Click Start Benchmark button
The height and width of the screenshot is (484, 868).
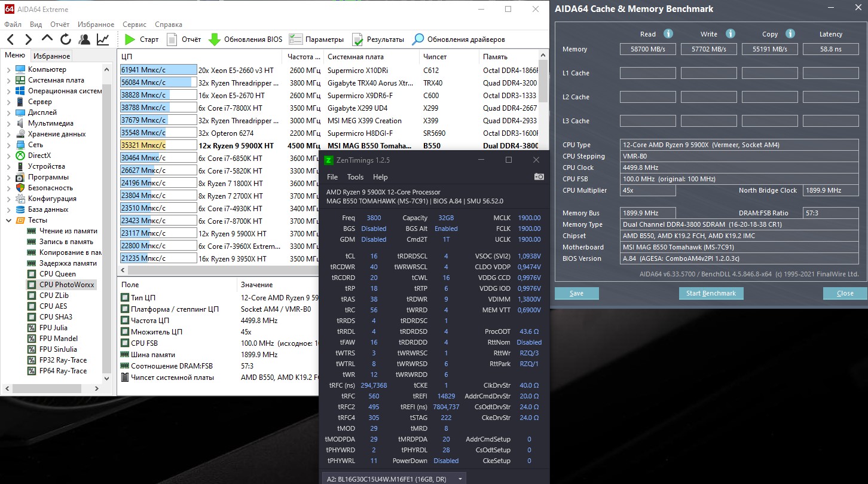pyautogui.click(x=711, y=293)
